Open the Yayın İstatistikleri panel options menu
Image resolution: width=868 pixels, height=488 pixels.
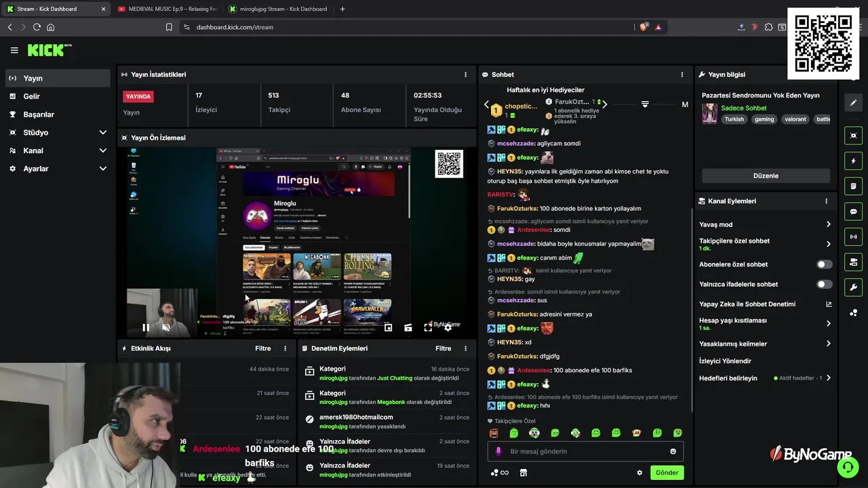pyautogui.click(x=465, y=75)
